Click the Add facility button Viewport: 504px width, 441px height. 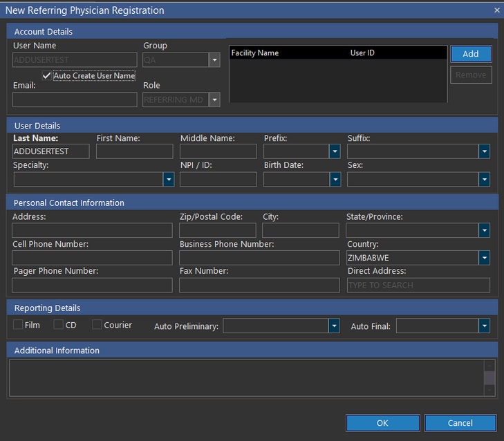coord(470,54)
